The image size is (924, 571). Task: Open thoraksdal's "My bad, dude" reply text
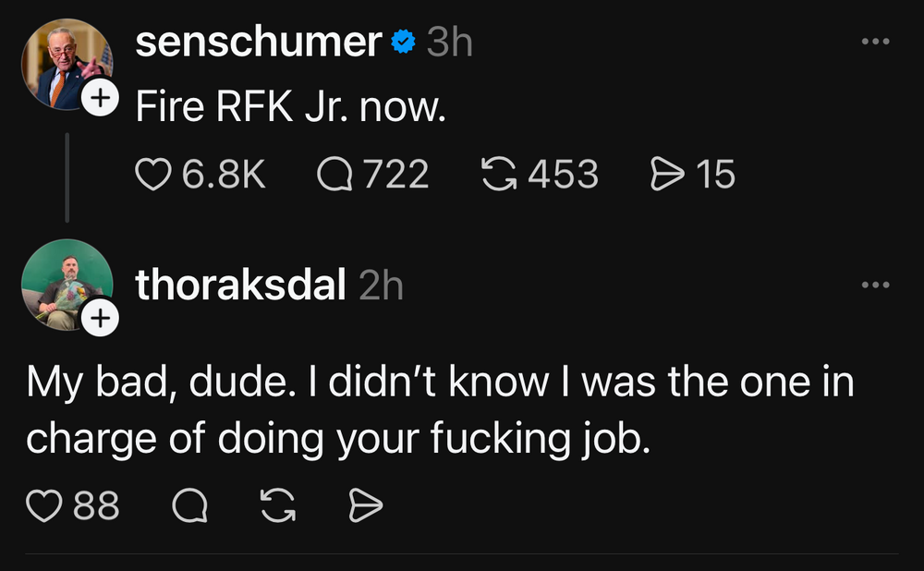pos(439,409)
